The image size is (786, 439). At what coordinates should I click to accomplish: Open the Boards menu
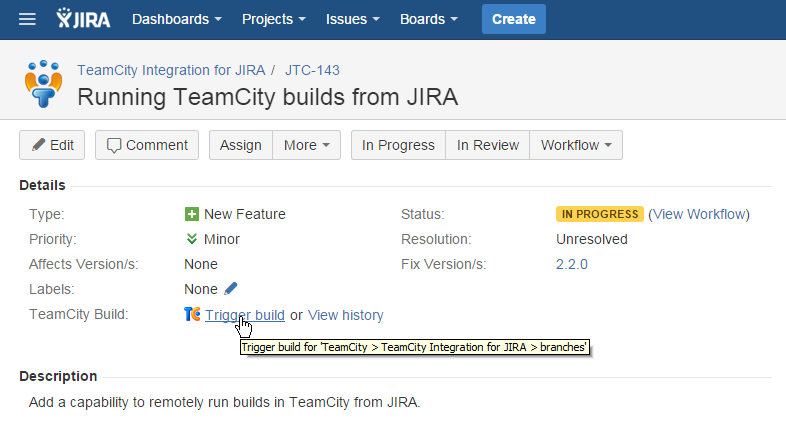tap(428, 19)
